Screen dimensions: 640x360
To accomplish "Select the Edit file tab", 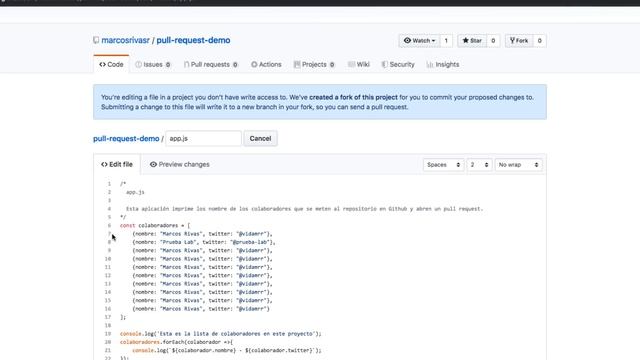I will tap(117, 164).
